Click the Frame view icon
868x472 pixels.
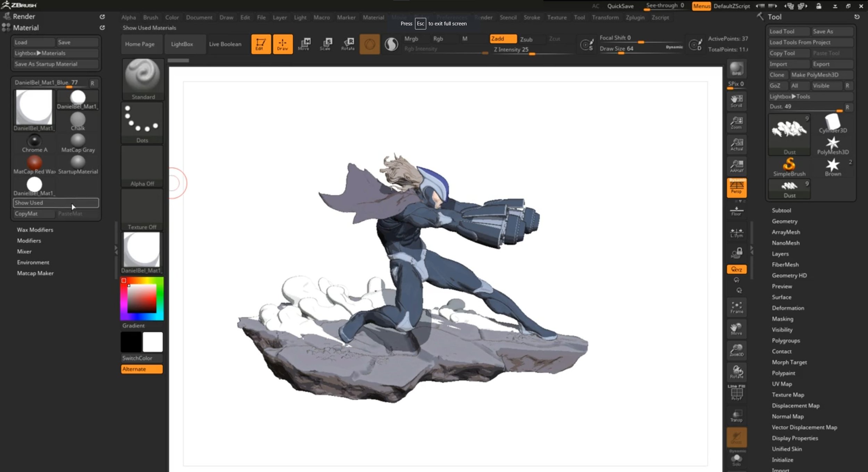[736, 307]
